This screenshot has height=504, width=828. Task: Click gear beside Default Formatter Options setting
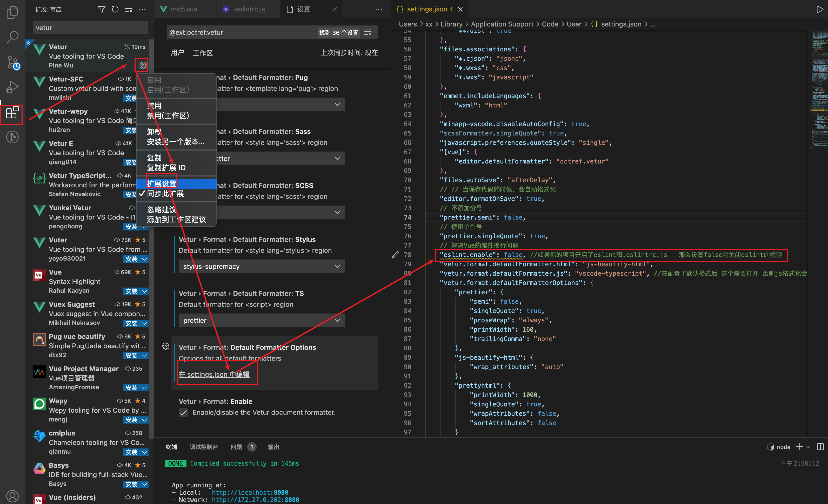click(x=166, y=346)
